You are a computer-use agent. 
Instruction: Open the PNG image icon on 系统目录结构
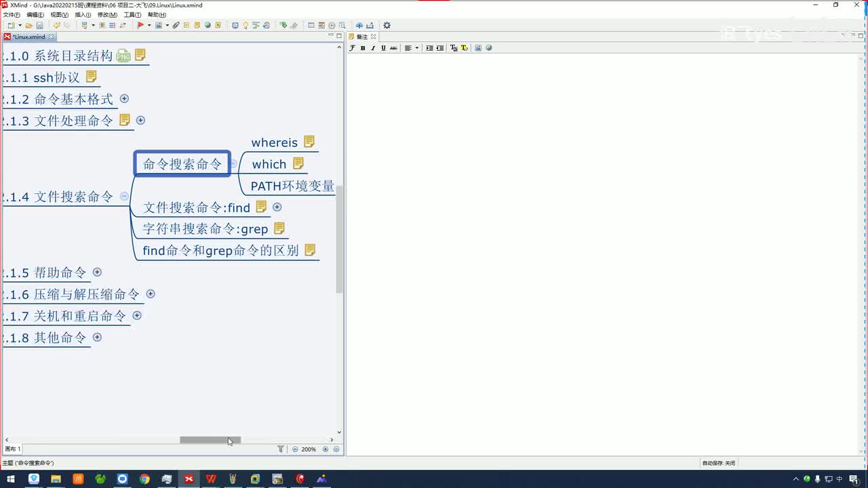point(123,56)
